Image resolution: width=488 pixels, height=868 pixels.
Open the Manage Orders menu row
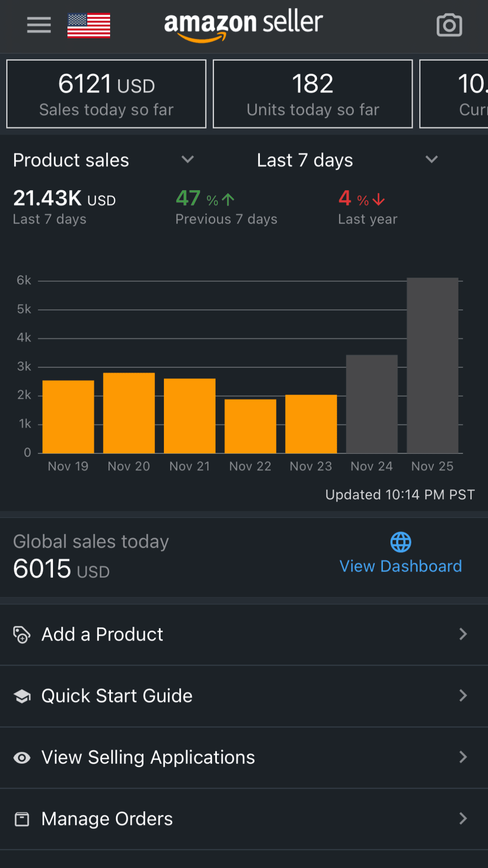(107, 819)
